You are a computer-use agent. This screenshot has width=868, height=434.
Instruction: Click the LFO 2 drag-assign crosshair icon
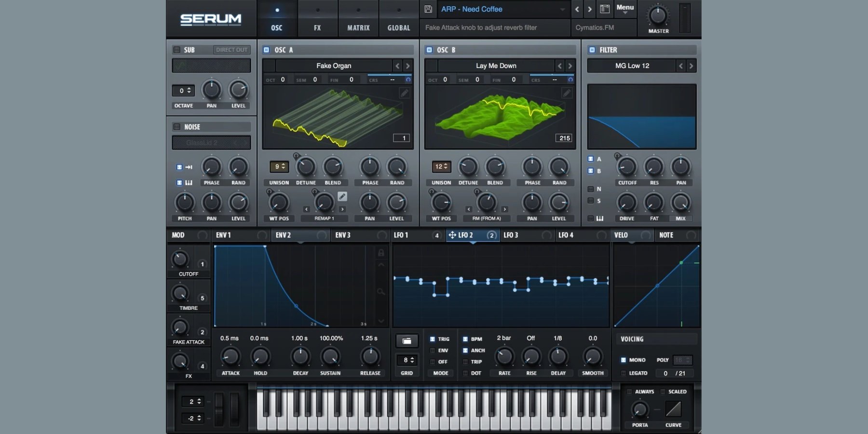[x=452, y=235]
